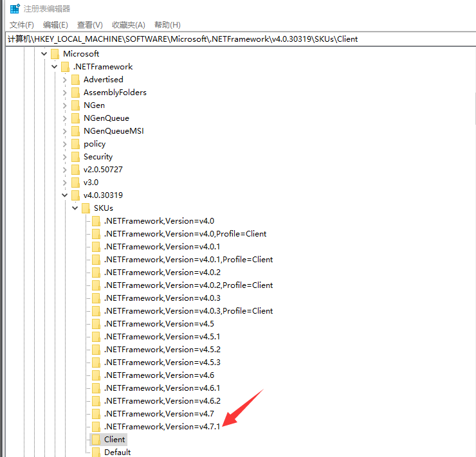The height and width of the screenshot is (457, 476).
Task: Click the v3.0 folder icon
Action: [x=76, y=183]
